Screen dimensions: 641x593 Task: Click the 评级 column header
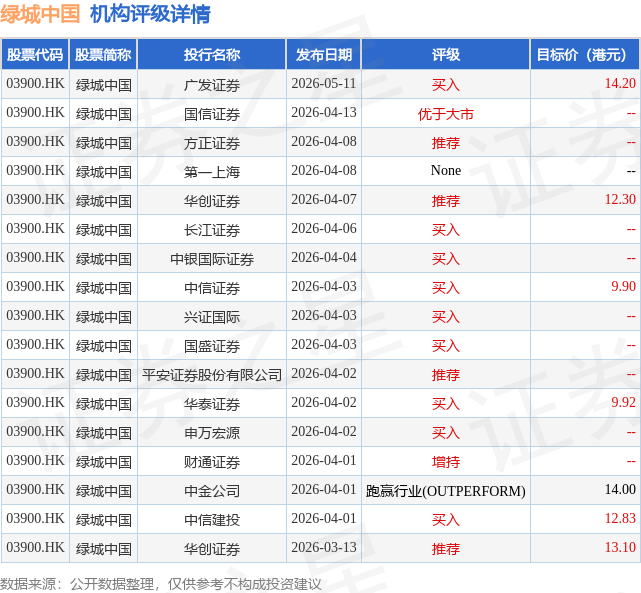446,54
